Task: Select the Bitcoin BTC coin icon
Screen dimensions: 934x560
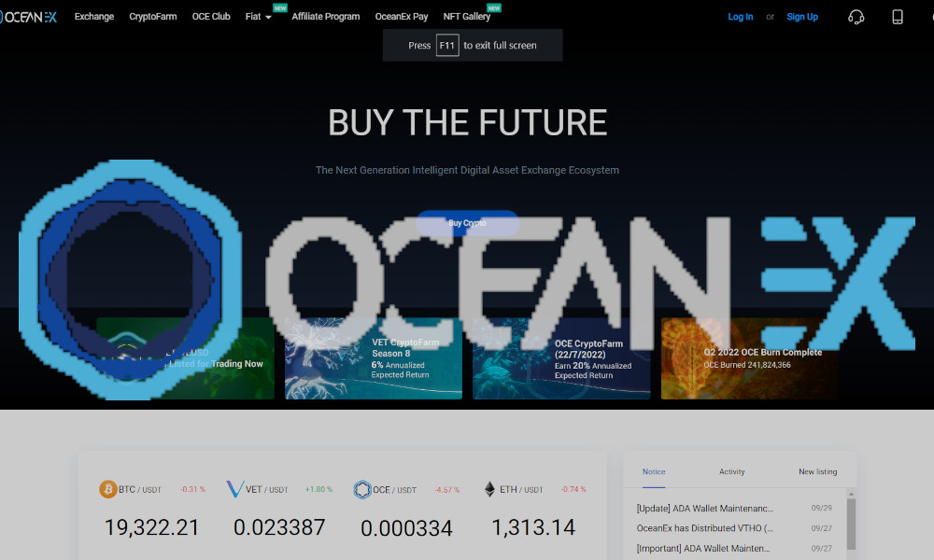Action: pos(108,489)
